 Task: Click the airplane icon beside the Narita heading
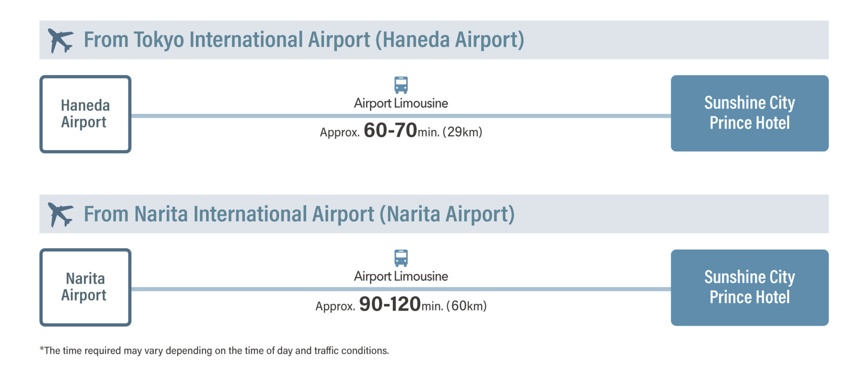[60, 214]
